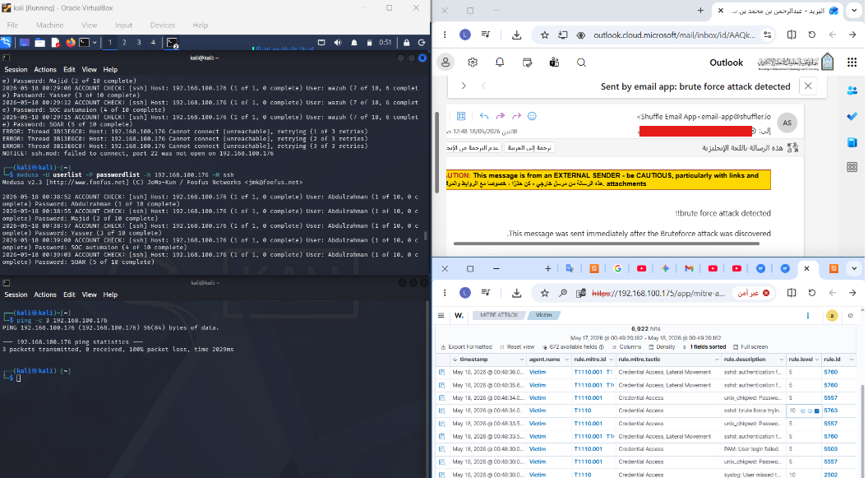Click the Outlook browser downloads icon

click(x=516, y=35)
